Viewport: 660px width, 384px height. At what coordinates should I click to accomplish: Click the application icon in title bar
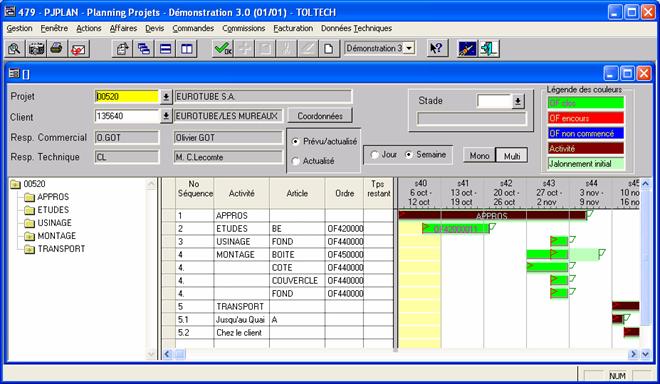pos(10,11)
